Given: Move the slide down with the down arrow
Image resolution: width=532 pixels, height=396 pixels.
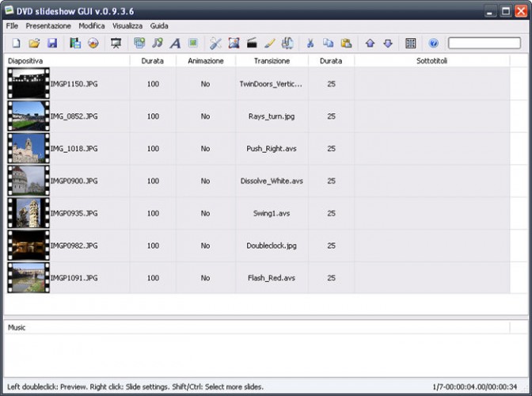Looking at the screenshot, I should click(387, 44).
